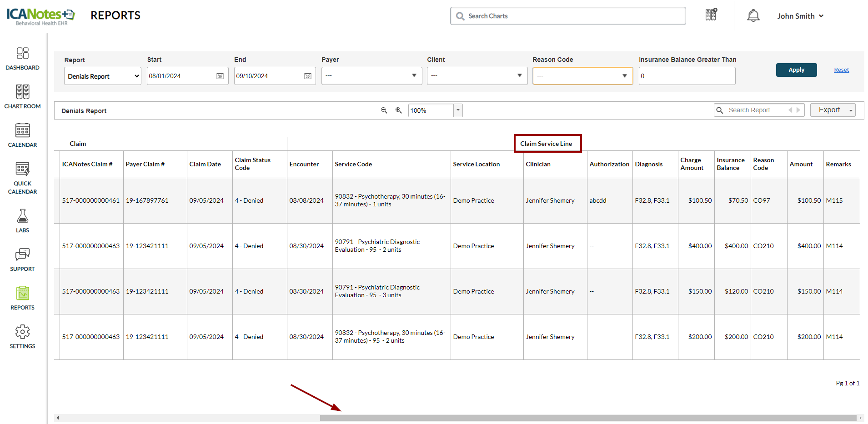This screenshot has height=424, width=868.
Task: Click the Reset link
Action: tap(841, 70)
